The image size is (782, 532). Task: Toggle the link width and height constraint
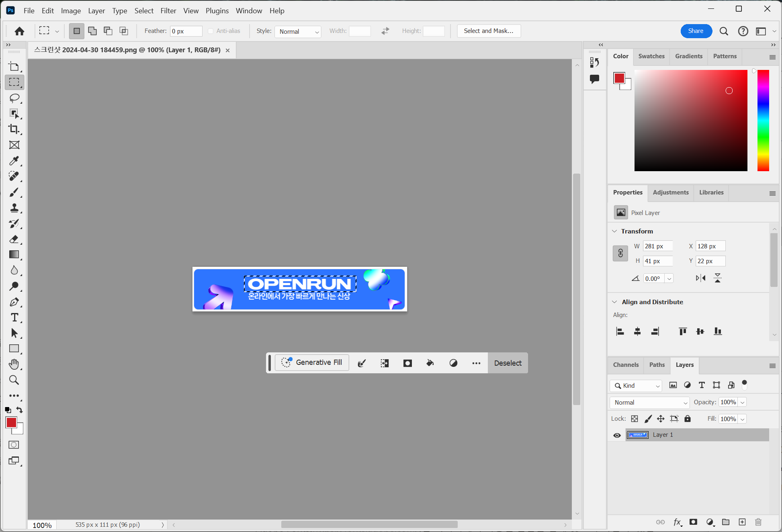620,253
